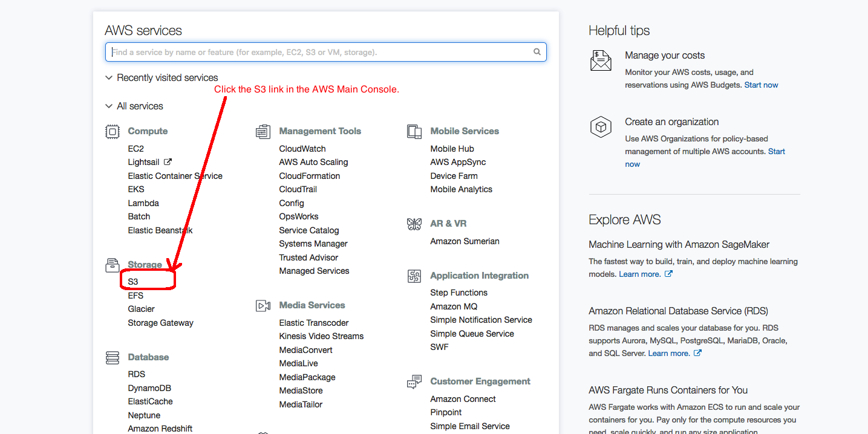This screenshot has height=434, width=868.
Task: Click the Database category icon
Action: 113,358
